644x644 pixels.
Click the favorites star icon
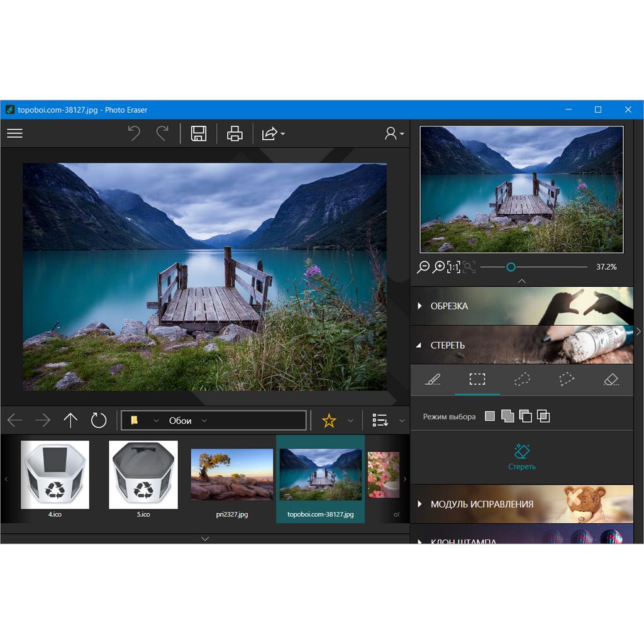tap(329, 421)
